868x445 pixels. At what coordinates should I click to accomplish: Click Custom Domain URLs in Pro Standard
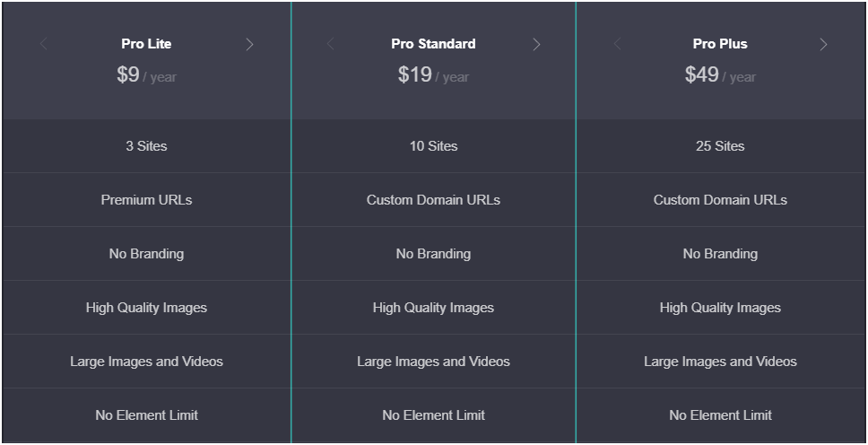[433, 200]
